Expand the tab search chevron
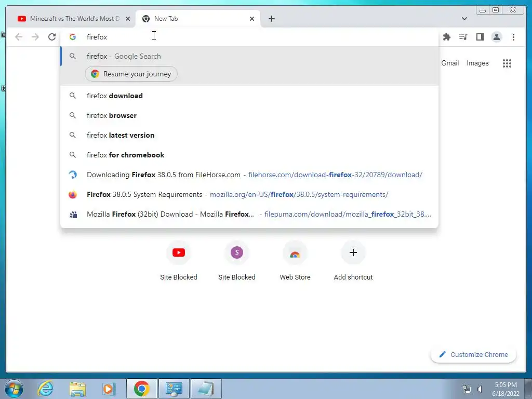 (464, 19)
